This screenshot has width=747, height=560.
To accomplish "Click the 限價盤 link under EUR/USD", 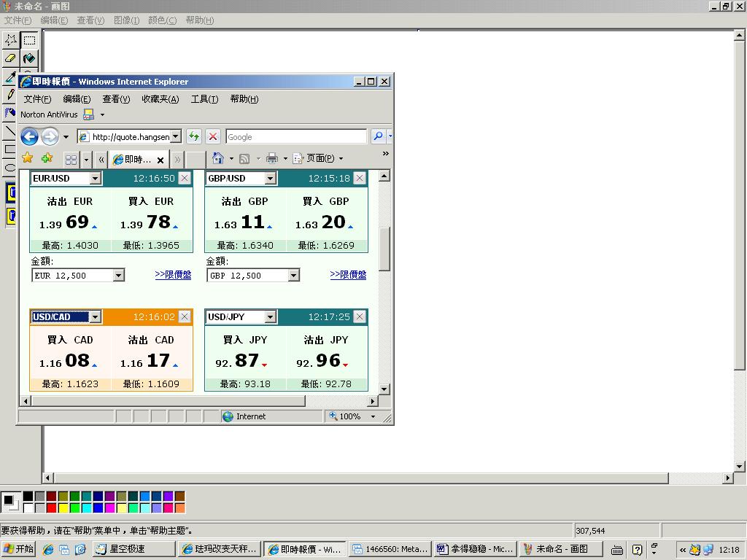I will 173,275.
